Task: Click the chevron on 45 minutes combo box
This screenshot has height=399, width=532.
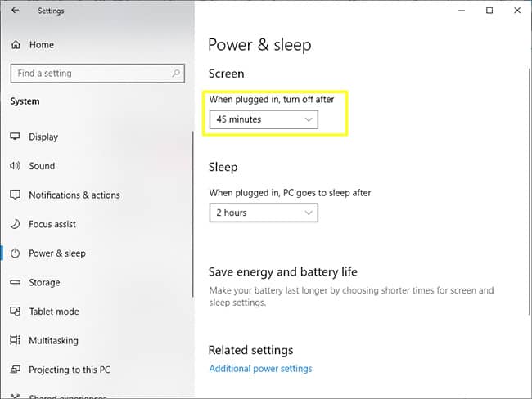Action: pos(308,119)
